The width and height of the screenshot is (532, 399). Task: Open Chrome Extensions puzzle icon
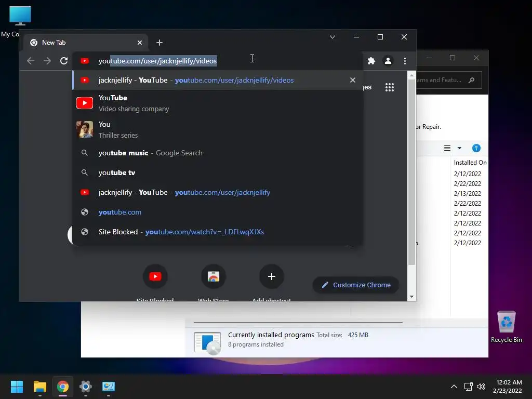[371, 61]
